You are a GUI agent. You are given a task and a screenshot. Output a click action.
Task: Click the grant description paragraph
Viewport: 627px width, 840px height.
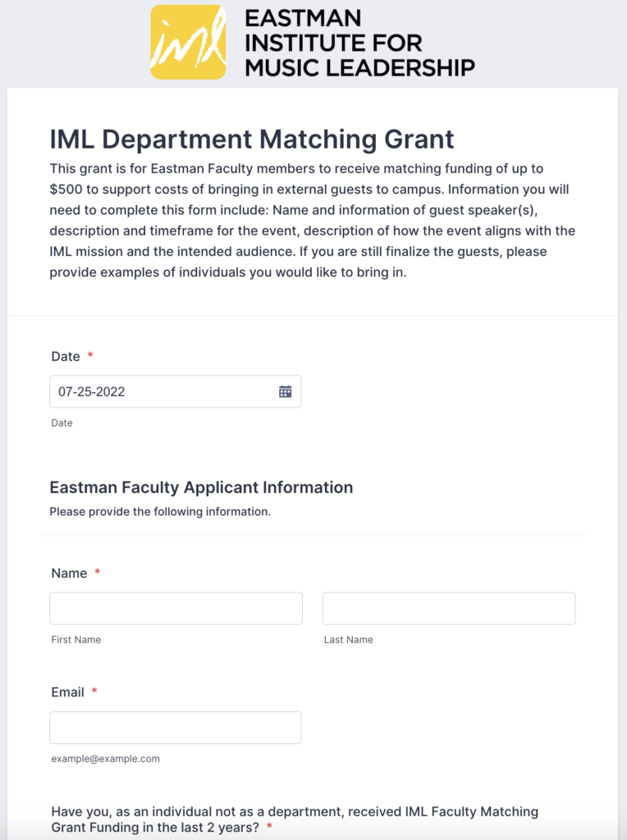pyautogui.click(x=312, y=220)
